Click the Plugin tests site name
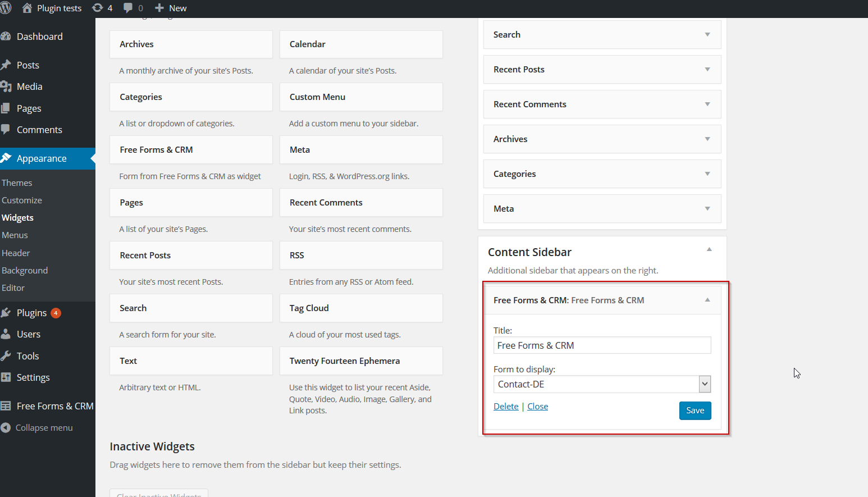This screenshot has height=497, width=868. (x=60, y=8)
